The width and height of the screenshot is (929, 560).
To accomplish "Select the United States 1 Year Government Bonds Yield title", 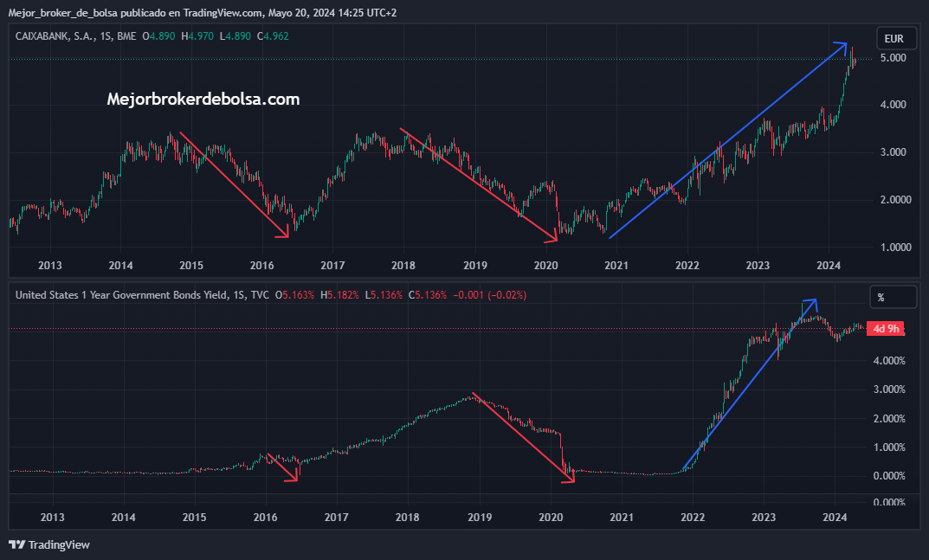I will pos(142,294).
